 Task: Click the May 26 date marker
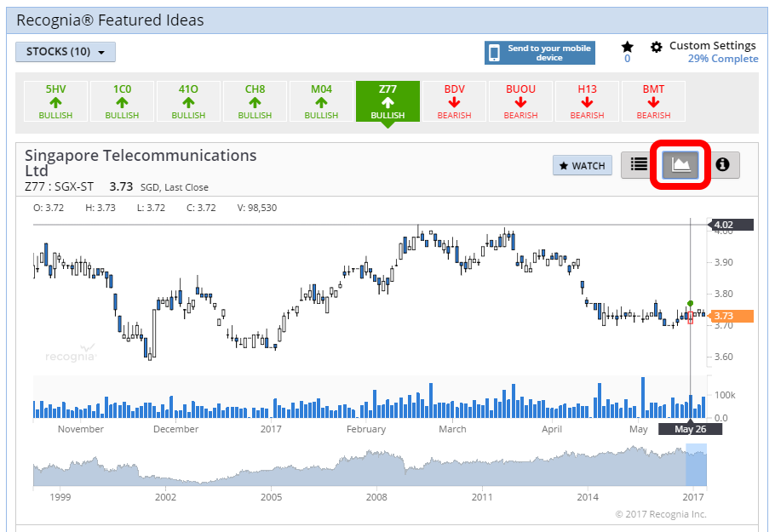(690, 429)
